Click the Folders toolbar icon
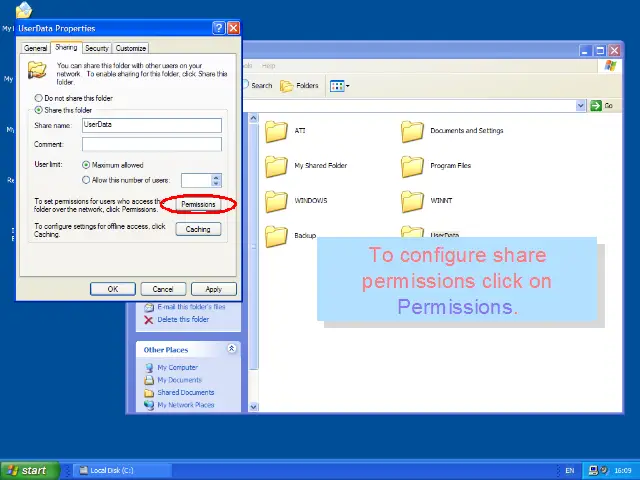This screenshot has width=640, height=480. click(287, 86)
